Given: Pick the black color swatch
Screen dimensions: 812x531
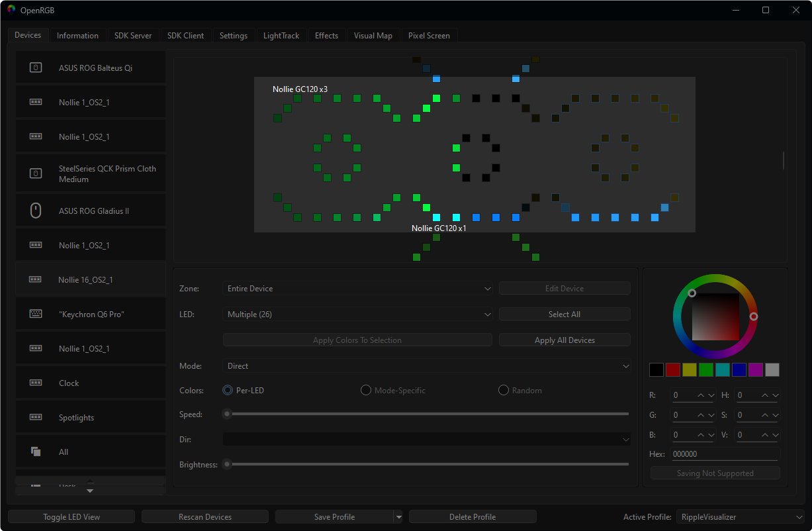Looking at the screenshot, I should [x=656, y=369].
